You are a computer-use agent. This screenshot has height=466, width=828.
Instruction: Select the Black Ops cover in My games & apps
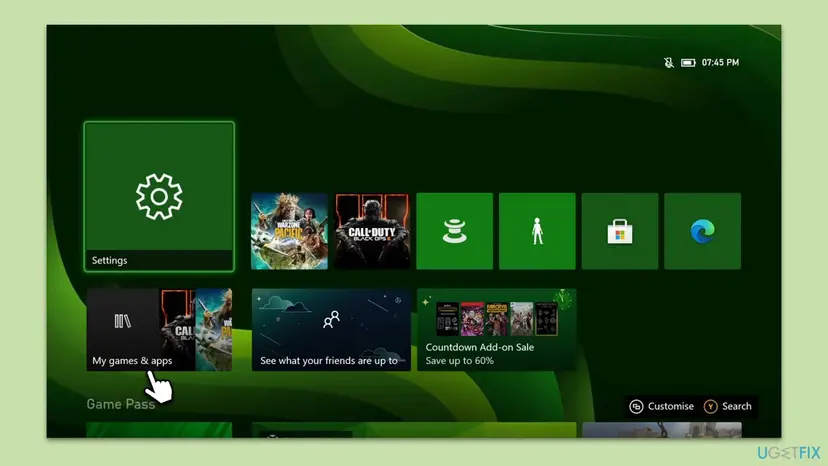click(x=178, y=329)
